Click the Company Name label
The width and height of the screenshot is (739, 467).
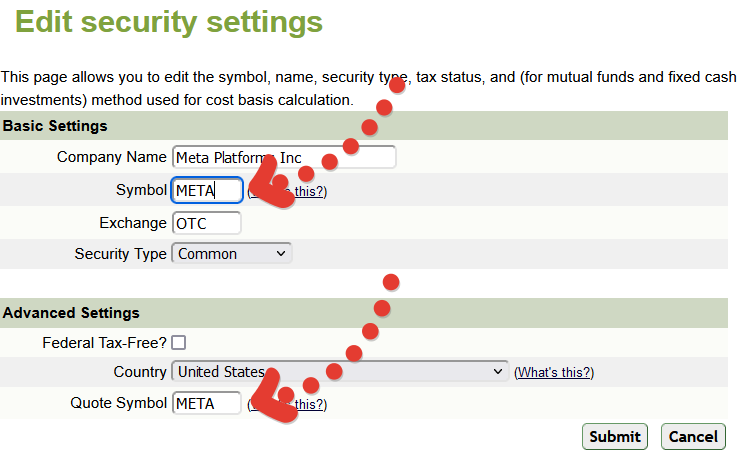pyautogui.click(x=112, y=157)
